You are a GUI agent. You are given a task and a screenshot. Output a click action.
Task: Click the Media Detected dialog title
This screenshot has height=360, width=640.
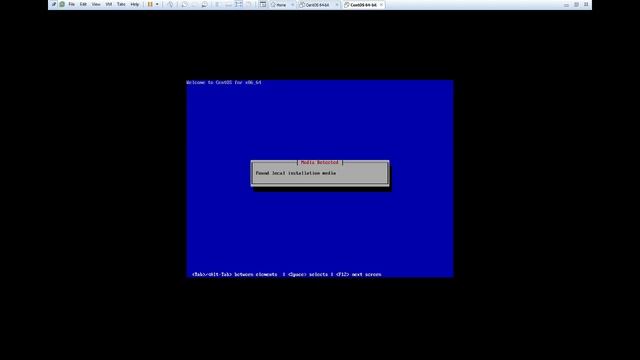pyautogui.click(x=320, y=162)
